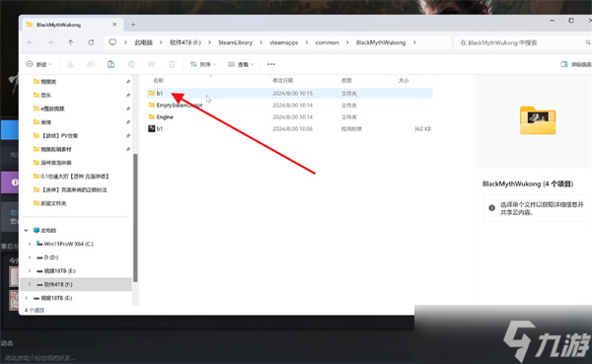
Task: Click pin icon beside 【游戏】PV合集
Action: [x=128, y=135]
